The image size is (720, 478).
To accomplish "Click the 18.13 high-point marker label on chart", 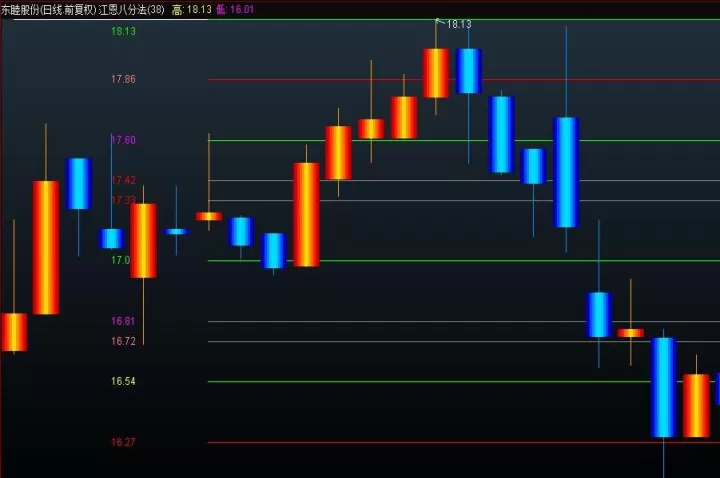I will 459,24.
